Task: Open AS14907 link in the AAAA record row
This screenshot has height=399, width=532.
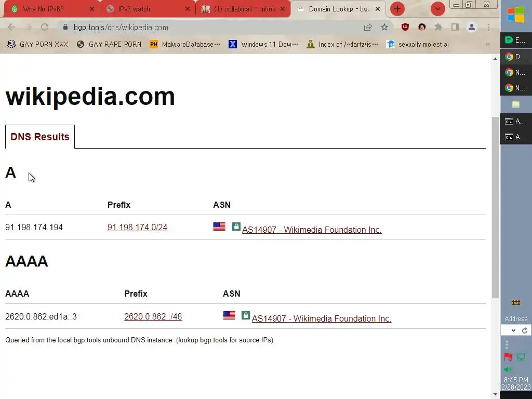Action: point(322,318)
